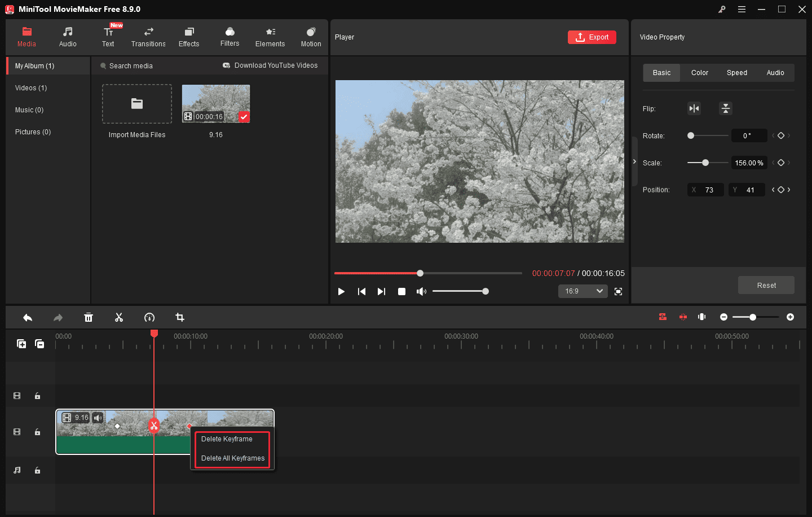The image size is (812, 517).
Task: Mute the player with the speaker icon
Action: click(421, 291)
